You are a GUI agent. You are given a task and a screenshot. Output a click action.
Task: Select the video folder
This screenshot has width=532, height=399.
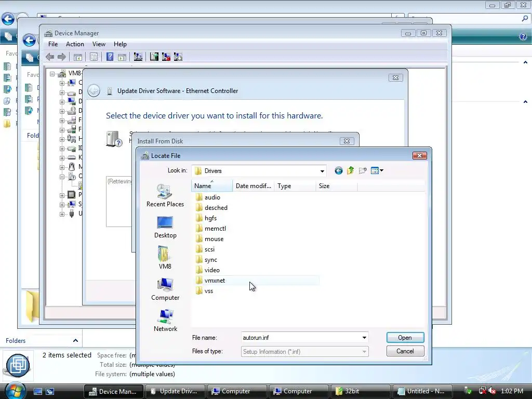208,270
